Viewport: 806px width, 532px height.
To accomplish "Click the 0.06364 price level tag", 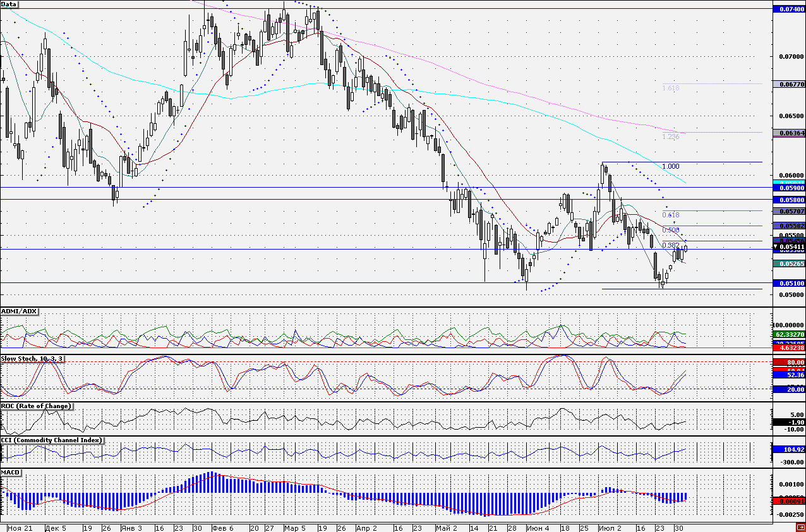I will 788,133.
